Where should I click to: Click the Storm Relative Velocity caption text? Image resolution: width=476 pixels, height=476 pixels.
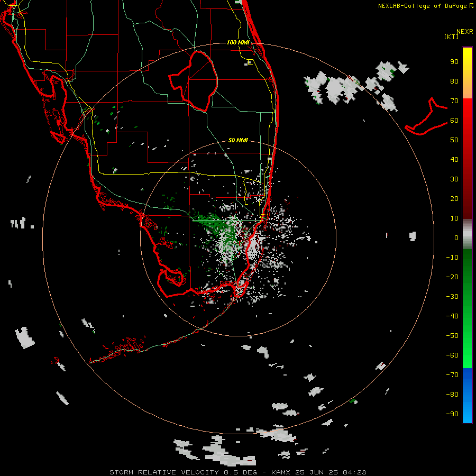tap(237, 472)
